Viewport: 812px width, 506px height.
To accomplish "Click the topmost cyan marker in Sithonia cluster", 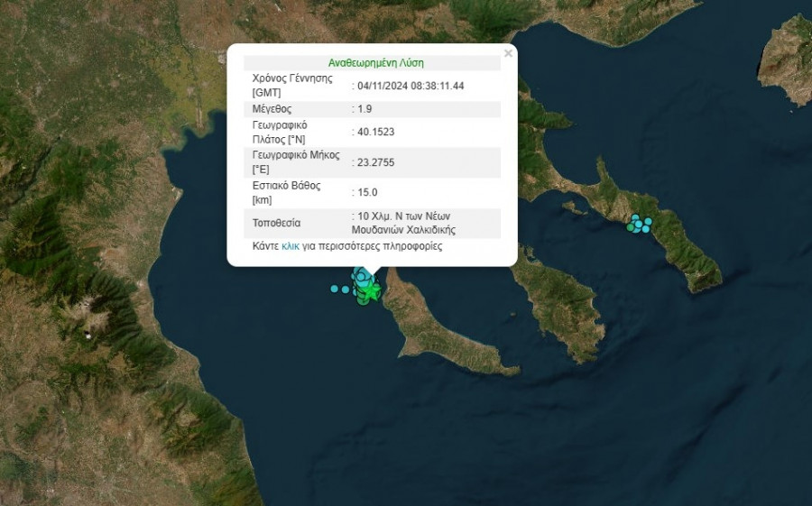I will coord(636,217).
